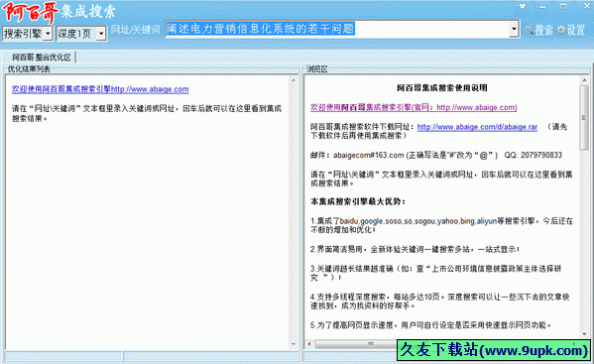Click left arrow of browse area horizontal scrollbar
The width and height of the screenshot is (594, 364).
click(x=309, y=344)
